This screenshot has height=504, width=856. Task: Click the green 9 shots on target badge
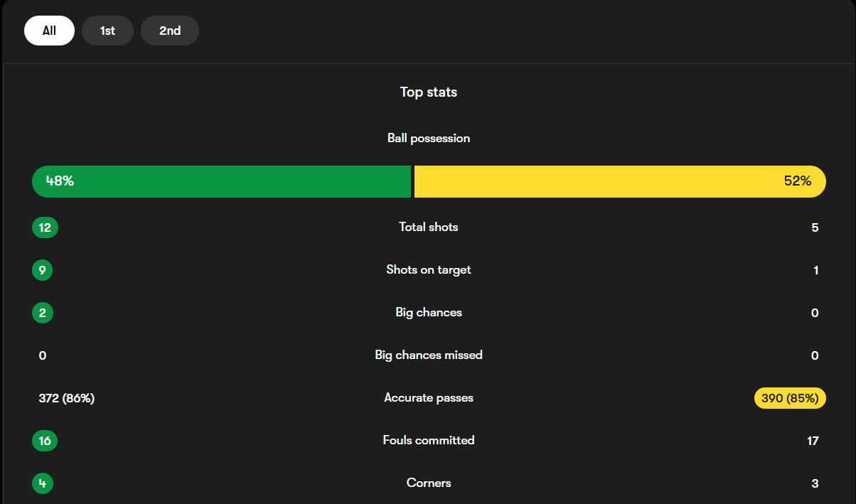[42, 270]
